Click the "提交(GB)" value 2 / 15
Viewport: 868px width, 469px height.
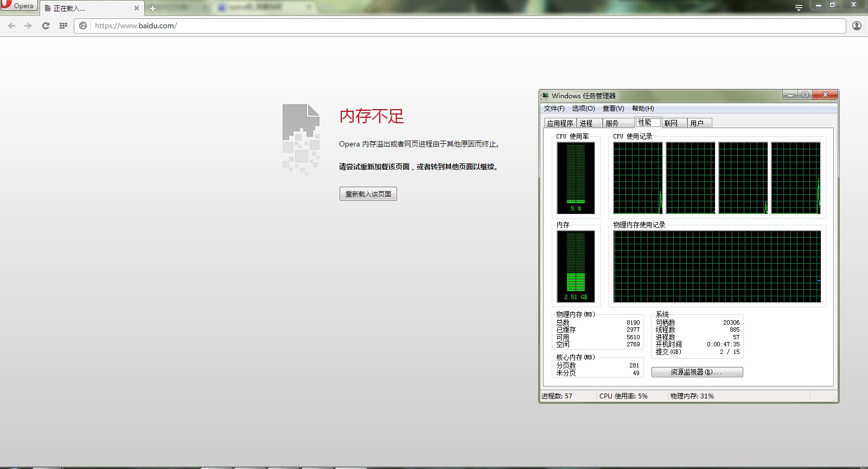click(730, 352)
